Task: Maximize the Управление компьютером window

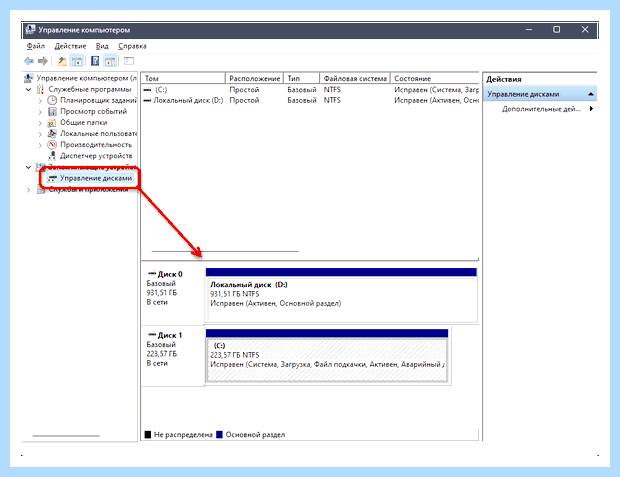Action: click(556, 30)
